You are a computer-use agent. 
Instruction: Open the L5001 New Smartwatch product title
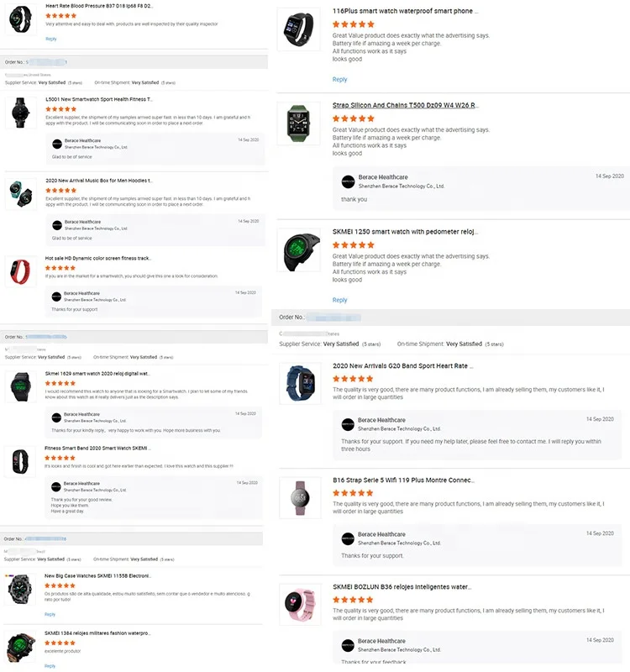tap(98, 99)
